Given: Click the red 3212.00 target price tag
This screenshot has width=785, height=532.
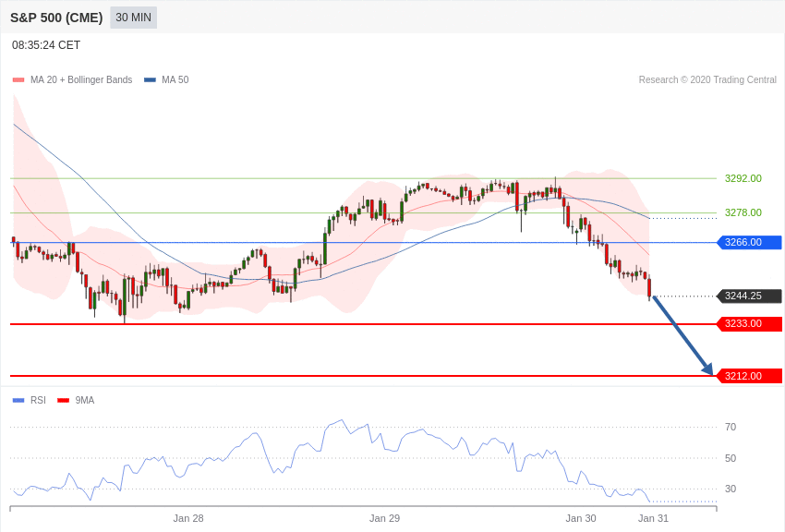Looking at the screenshot, I should [750, 376].
